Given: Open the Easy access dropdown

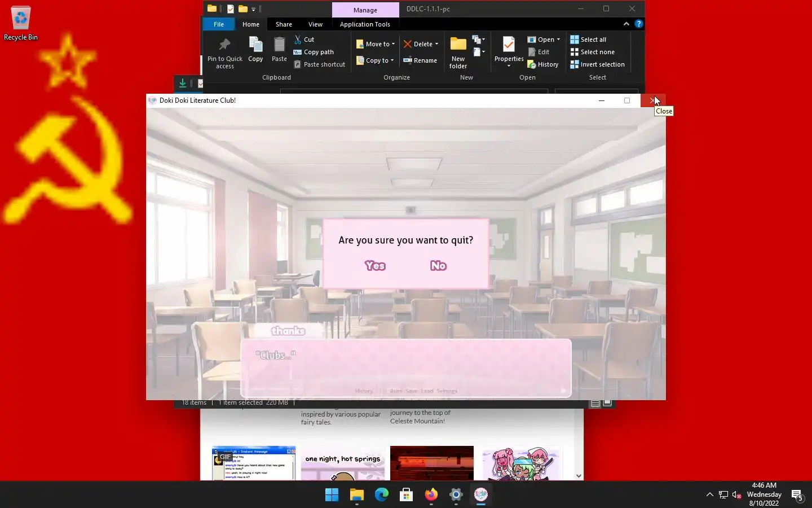Looking at the screenshot, I should (479, 52).
